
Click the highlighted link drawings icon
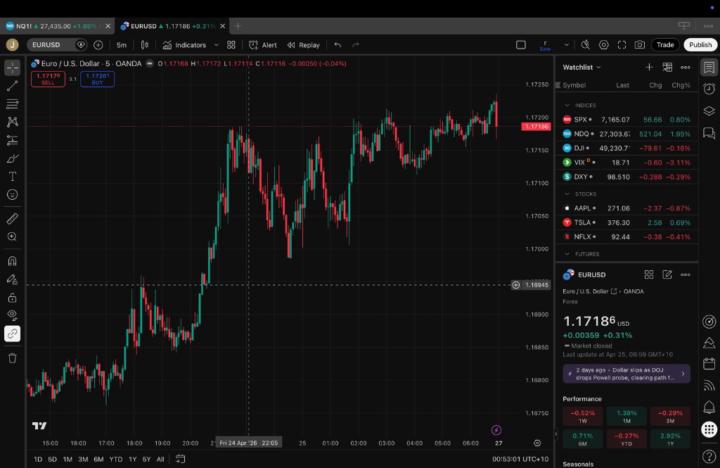[x=12, y=333]
